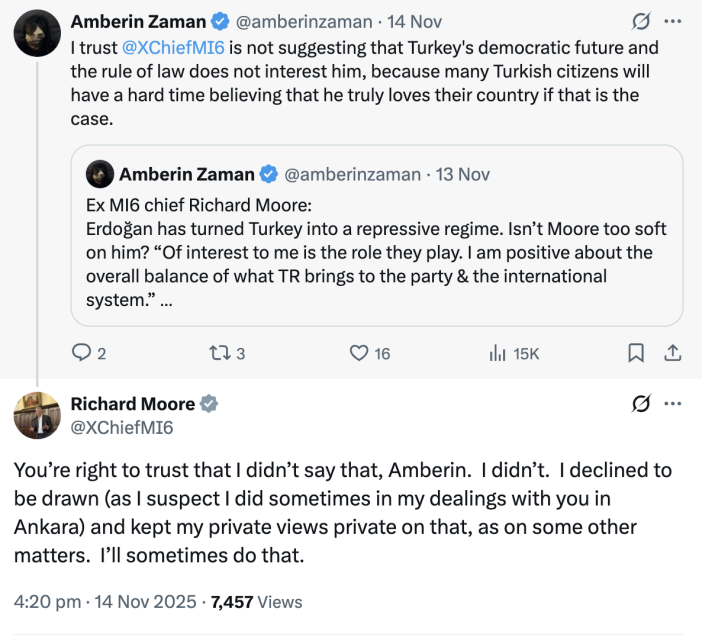Click Amberin Zaman's top profile avatar
The image size is (702, 644).
[36, 32]
